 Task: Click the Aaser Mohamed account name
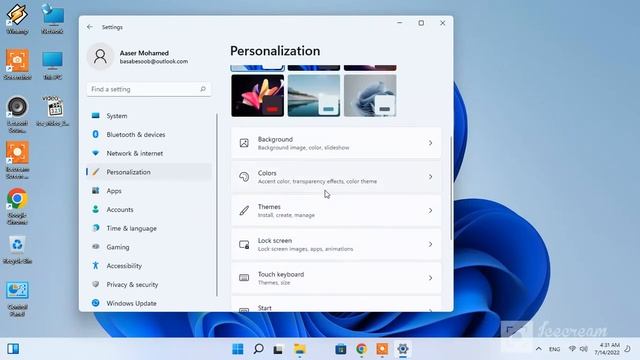(144, 53)
